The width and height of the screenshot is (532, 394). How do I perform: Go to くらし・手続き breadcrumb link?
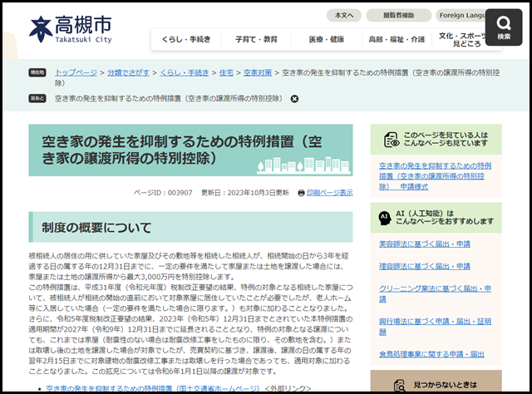click(185, 72)
